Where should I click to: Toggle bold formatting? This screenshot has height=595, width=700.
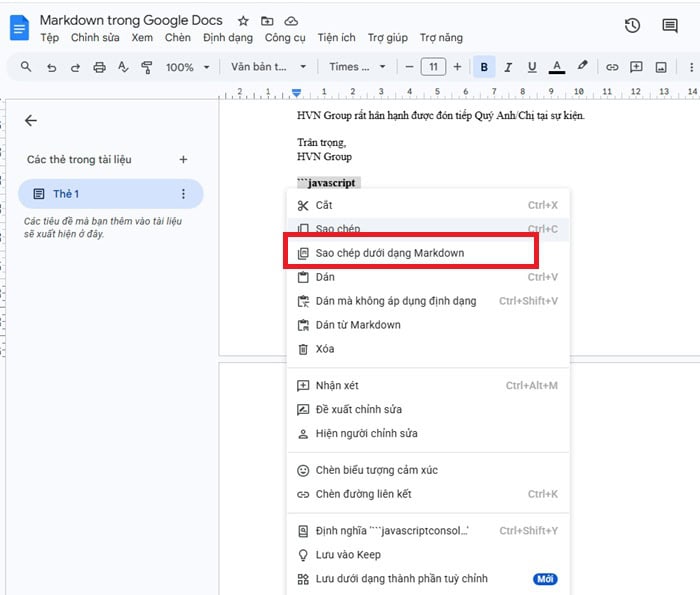pyautogui.click(x=485, y=67)
